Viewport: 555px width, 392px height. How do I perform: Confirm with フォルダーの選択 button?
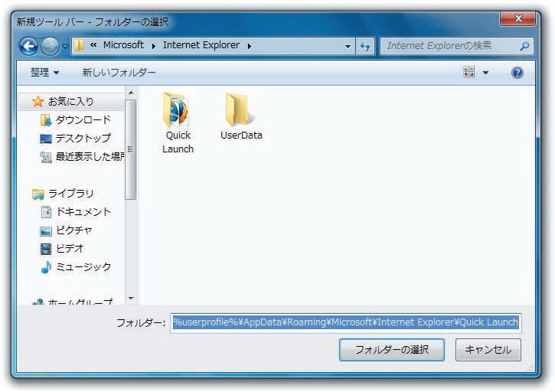(392, 350)
